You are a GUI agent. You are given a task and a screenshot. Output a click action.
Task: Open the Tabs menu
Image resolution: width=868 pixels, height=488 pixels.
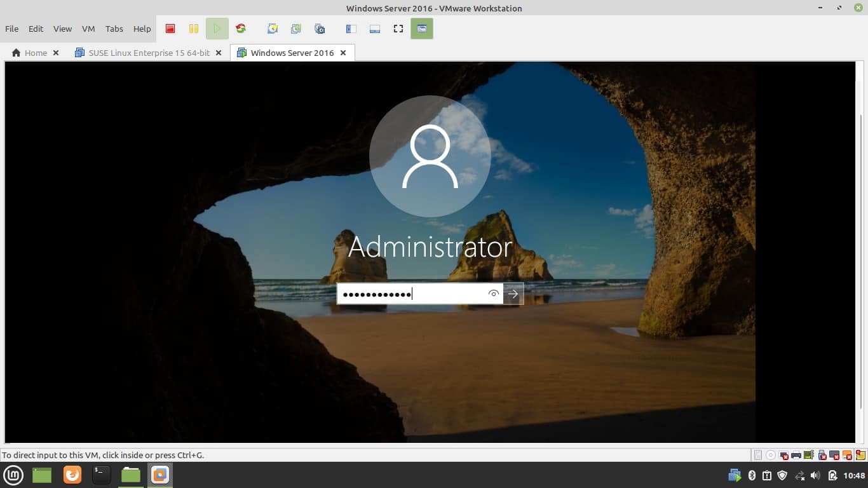coord(114,29)
